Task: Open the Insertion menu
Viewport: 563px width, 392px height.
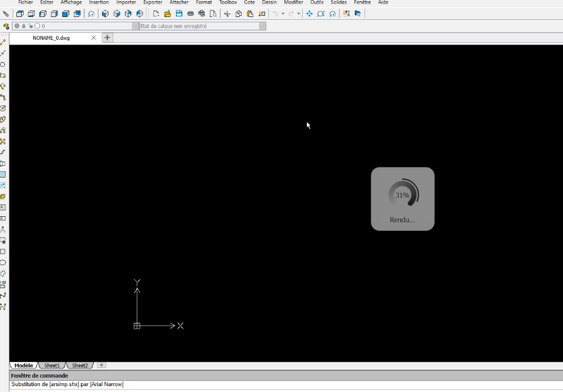Action: [99, 2]
